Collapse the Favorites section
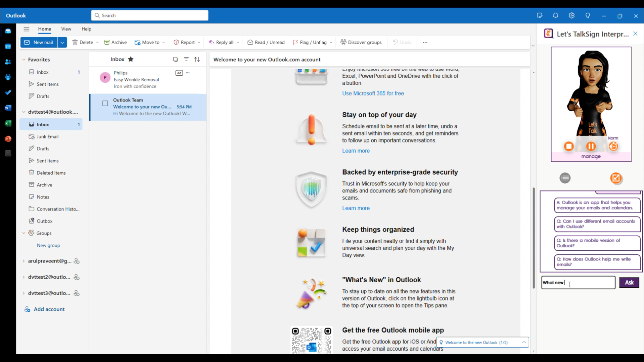The image size is (644, 362). (23, 60)
